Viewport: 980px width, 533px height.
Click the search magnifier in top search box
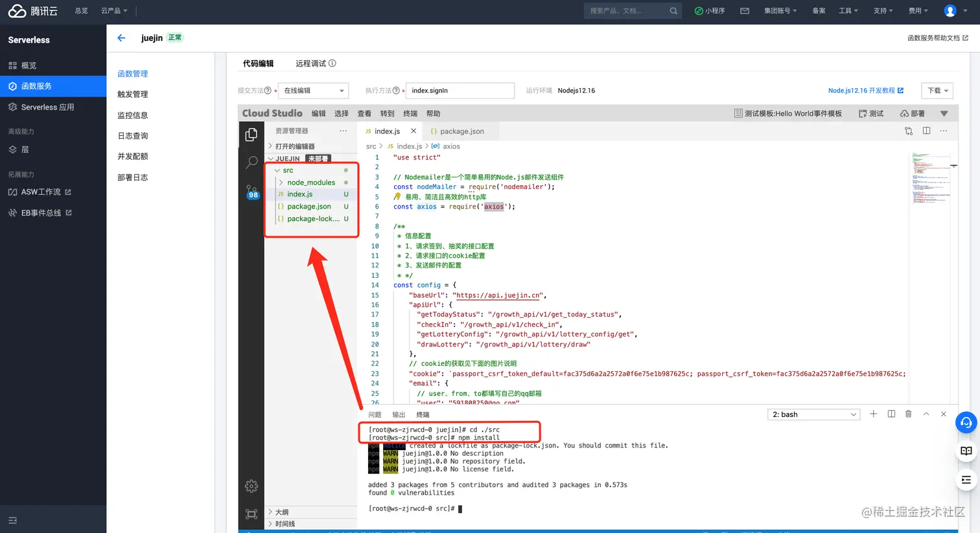tap(673, 11)
